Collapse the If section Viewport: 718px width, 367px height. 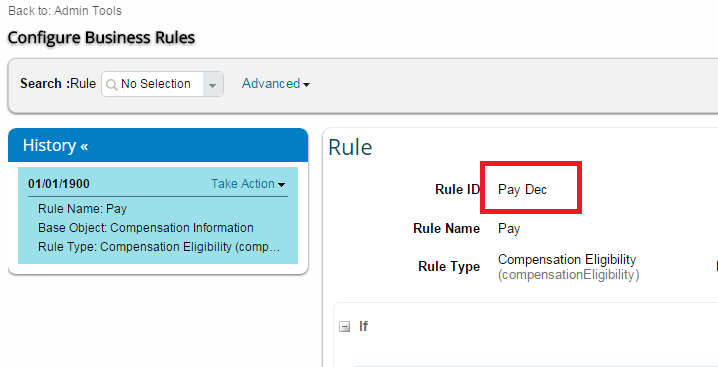click(x=344, y=327)
